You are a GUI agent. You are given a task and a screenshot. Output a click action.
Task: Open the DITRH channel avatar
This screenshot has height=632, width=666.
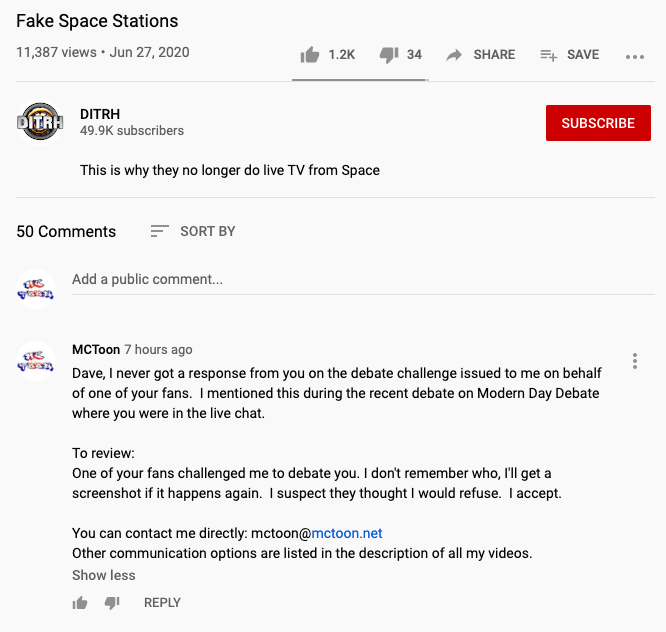(40, 123)
